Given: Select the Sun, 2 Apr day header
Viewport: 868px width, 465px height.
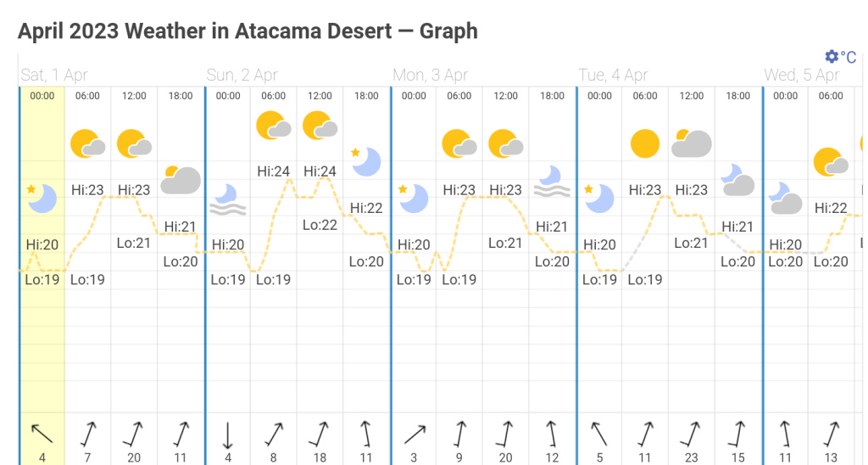Looking at the screenshot, I should click(242, 75).
